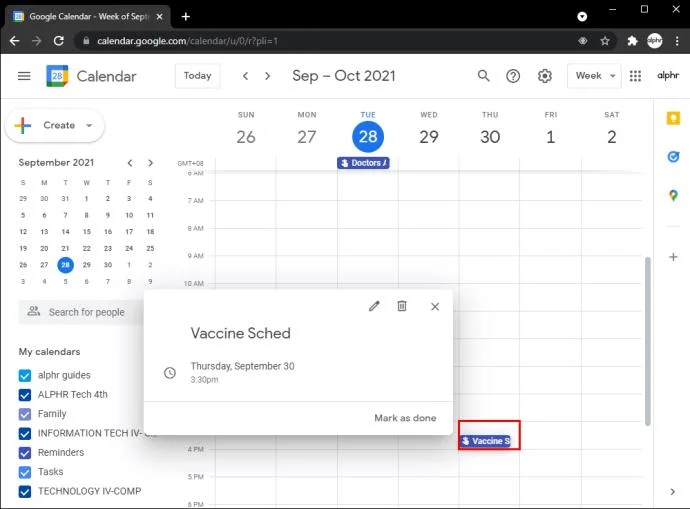Open the Settings gear menu

tap(545, 76)
